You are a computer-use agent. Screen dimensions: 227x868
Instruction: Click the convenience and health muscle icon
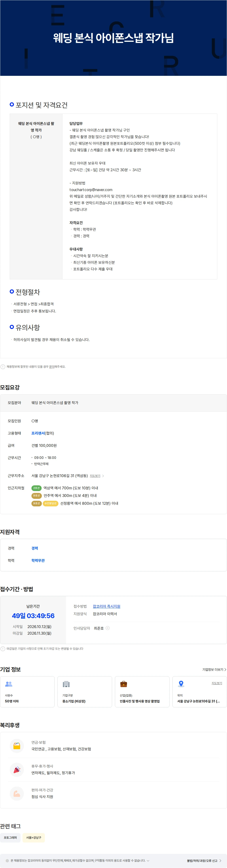coord(17,794)
